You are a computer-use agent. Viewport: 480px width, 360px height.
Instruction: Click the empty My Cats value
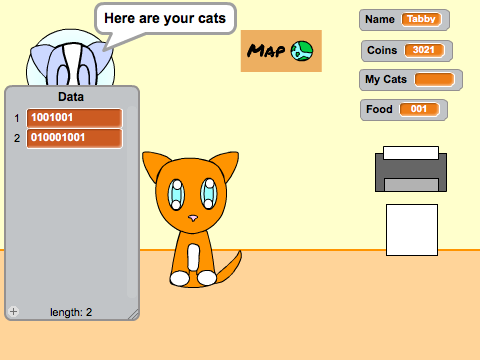pos(434,80)
